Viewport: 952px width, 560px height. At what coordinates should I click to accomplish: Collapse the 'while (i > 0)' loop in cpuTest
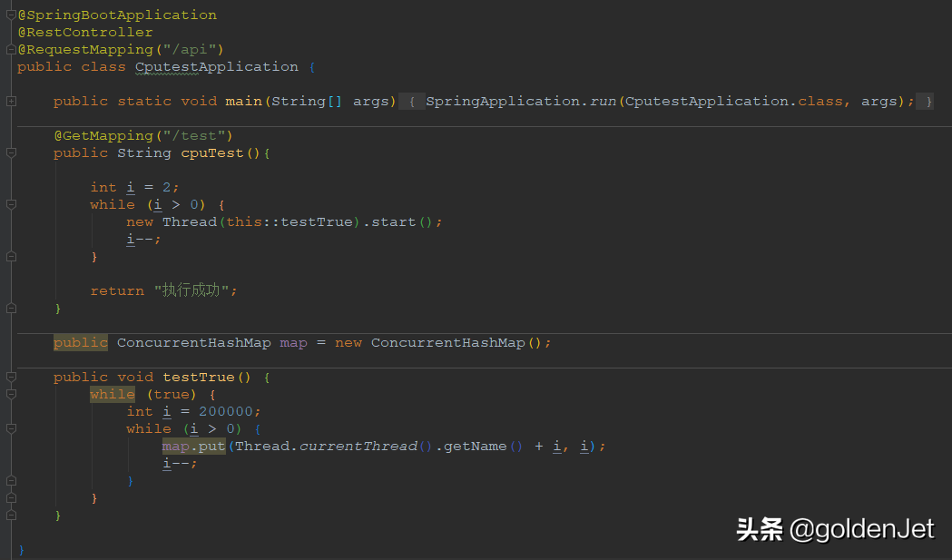point(11,205)
